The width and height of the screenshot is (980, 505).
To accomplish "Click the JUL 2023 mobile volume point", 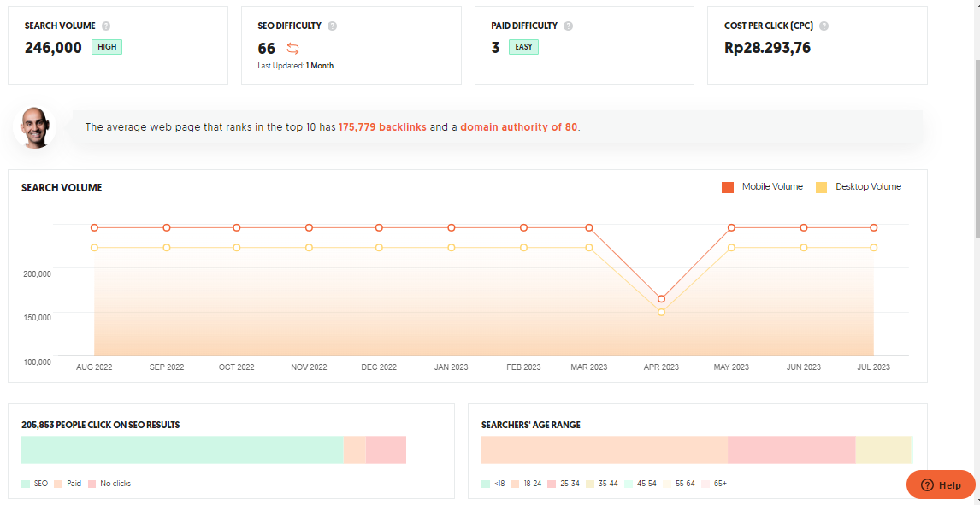I will (873, 228).
